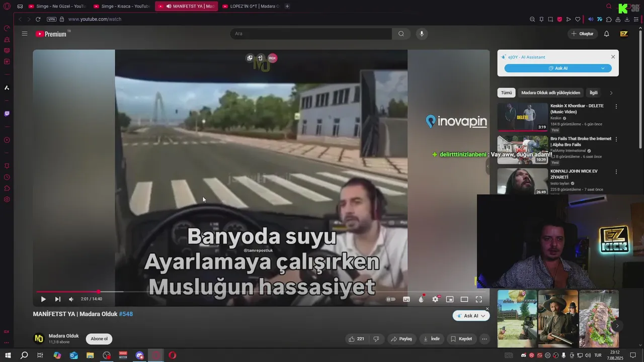Image resolution: width=644 pixels, height=362 pixels.
Task: Open browser extensions cube icon
Action: pos(609,19)
